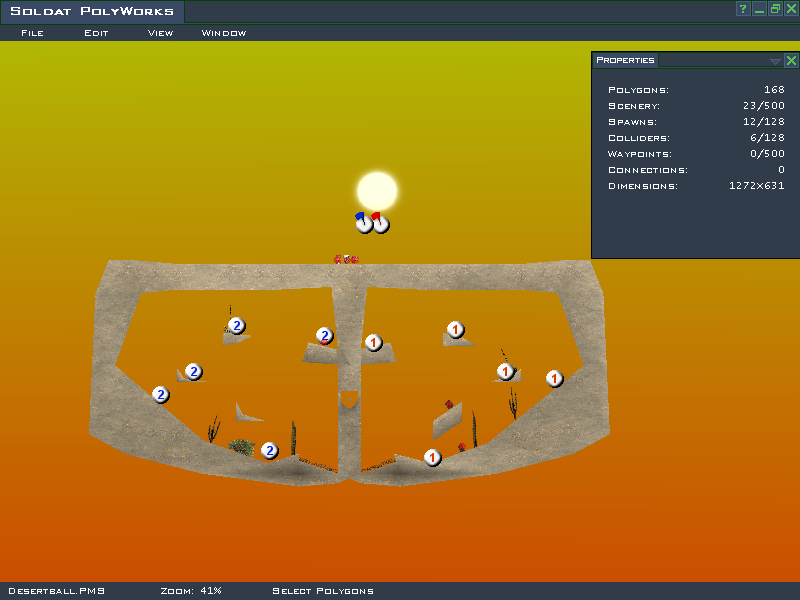This screenshot has height=600, width=800.
Task: Click the Zoom 41% status indicator
Action: (190, 591)
